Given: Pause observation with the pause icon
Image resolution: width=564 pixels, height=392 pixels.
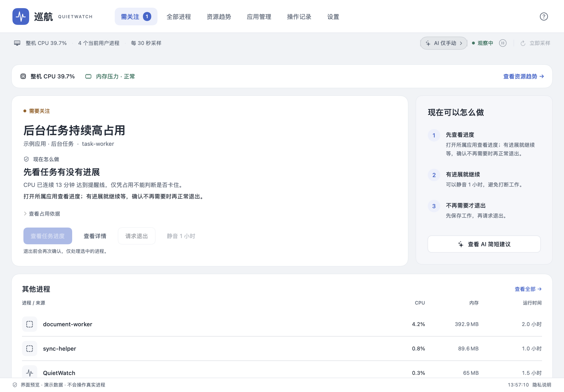Looking at the screenshot, I should click(x=503, y=43).
